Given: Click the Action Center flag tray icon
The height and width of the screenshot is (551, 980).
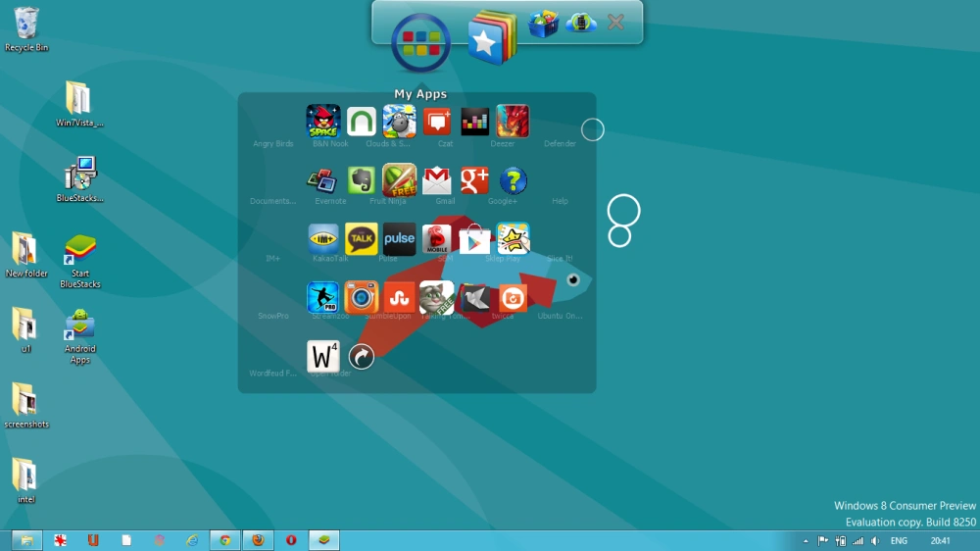Looking at the screenshot, I should [823, 541].
